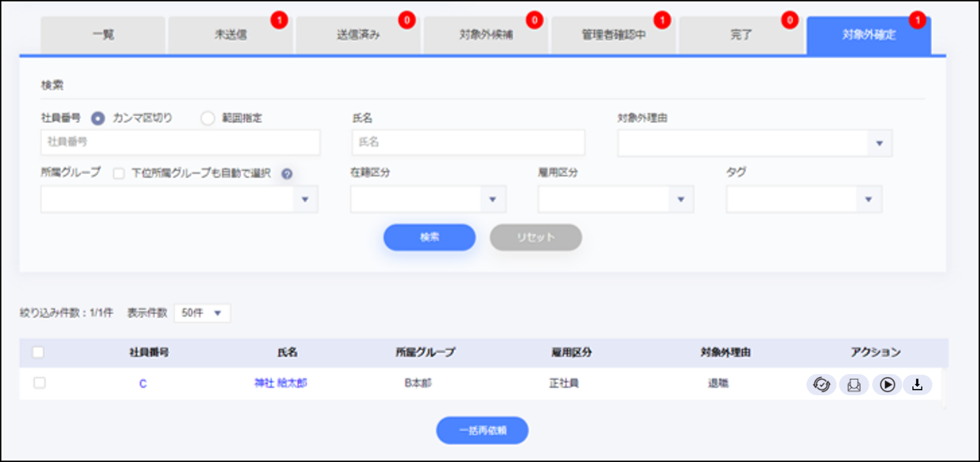Click the download icon in the action column

[918, 384]
